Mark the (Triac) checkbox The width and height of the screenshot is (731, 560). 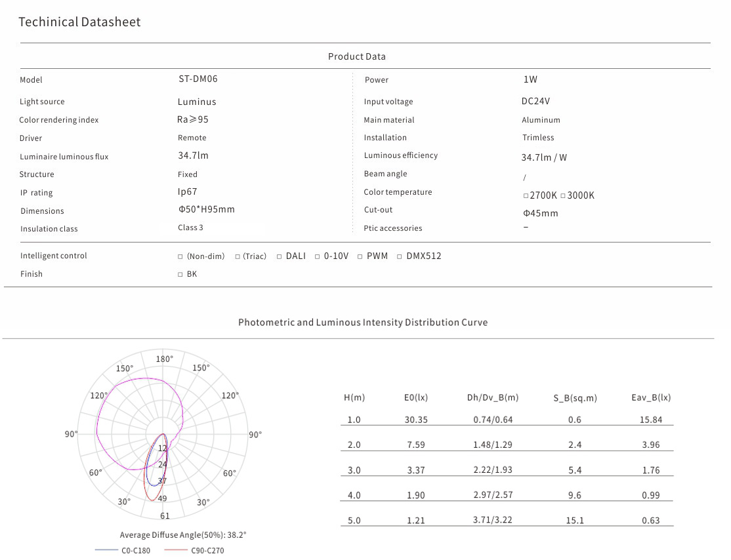pos(238,256)
